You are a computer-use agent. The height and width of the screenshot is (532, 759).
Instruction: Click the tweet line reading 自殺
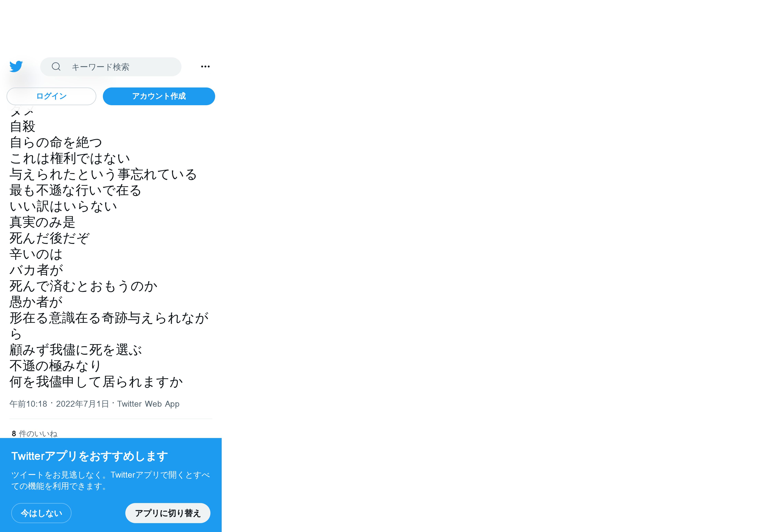click(x=22, y=126)
